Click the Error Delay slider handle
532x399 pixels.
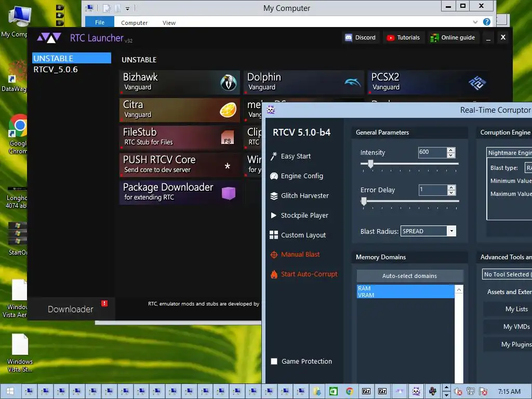(x=364, y=202)
